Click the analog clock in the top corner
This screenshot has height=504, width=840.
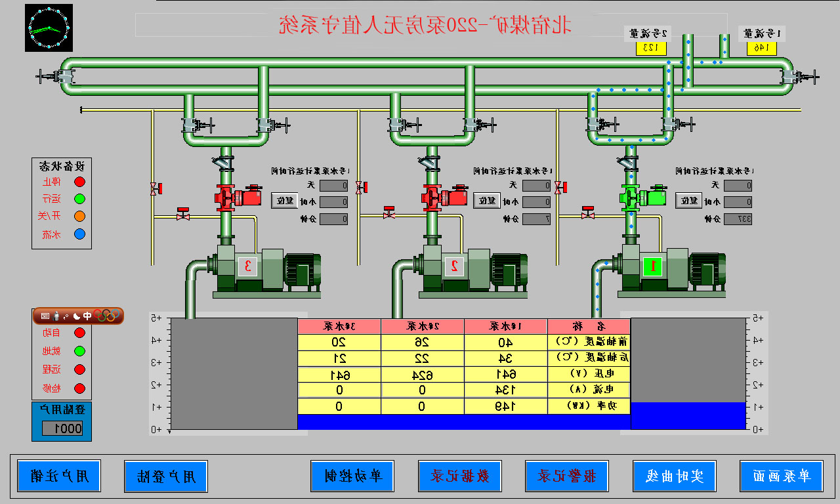(49, 28)
